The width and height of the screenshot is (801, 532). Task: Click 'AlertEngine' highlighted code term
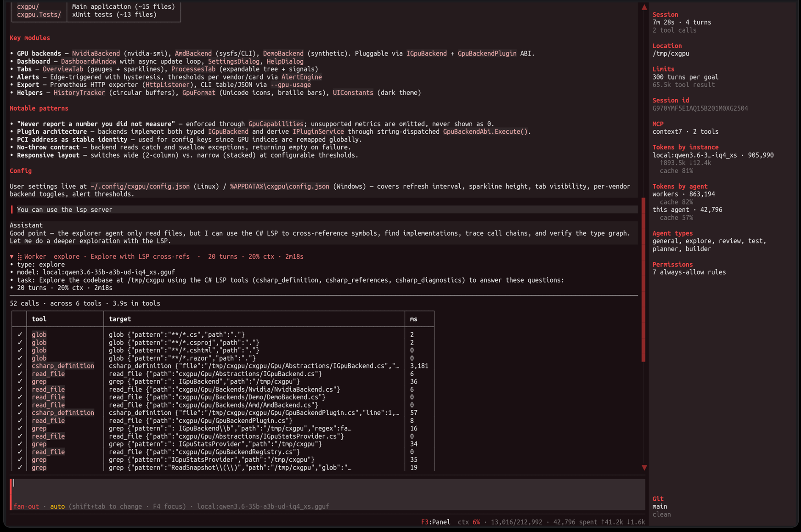(301, 77)
